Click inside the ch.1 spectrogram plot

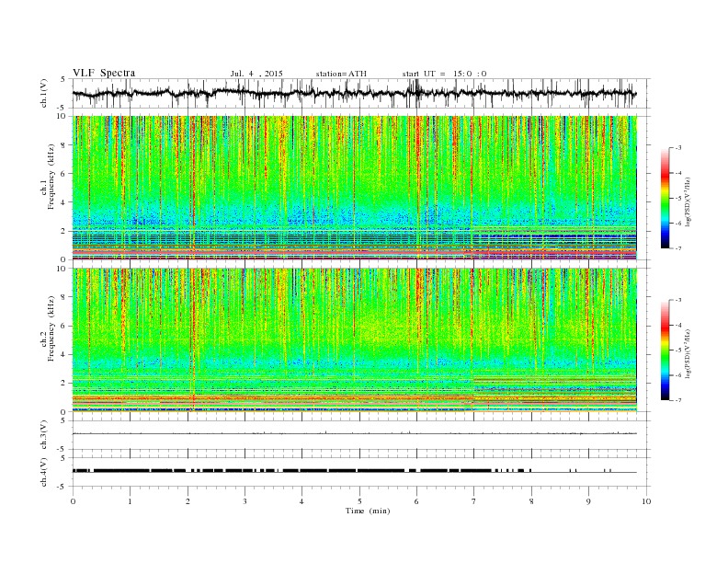[x=355, y=188]
